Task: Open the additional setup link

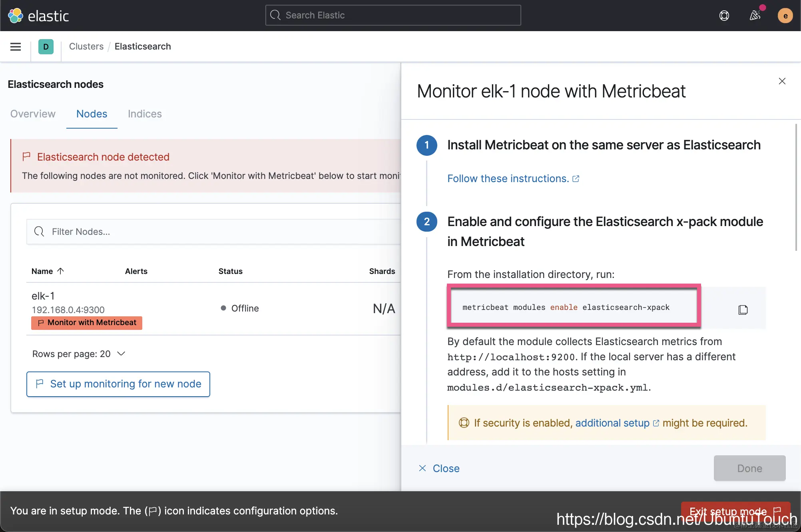Action: tap(612, 423)
